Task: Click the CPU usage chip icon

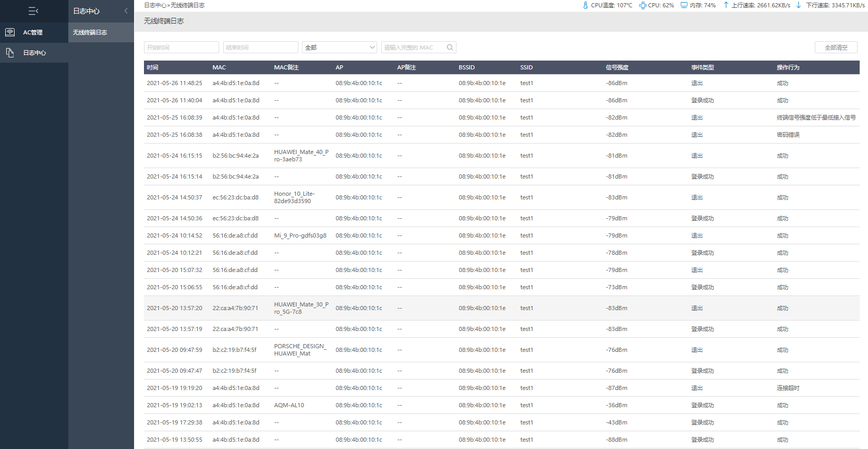Action: pos(643,5)
